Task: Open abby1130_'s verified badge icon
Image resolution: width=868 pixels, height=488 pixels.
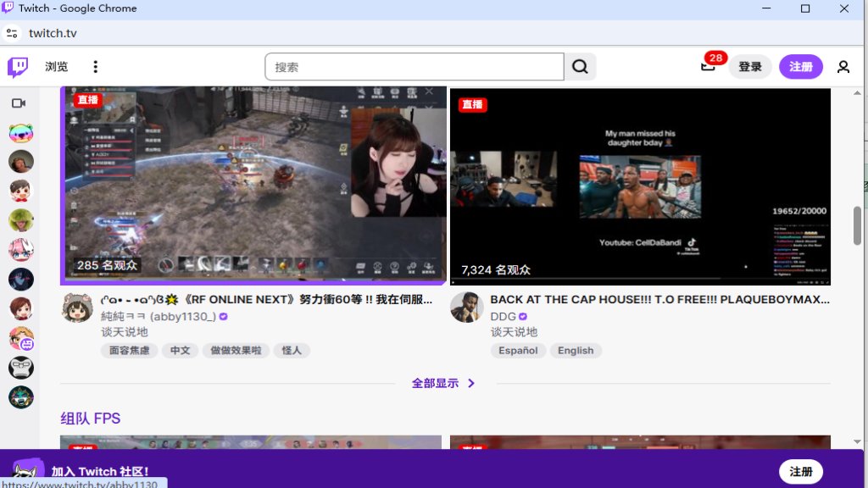Action: point(222,315)
